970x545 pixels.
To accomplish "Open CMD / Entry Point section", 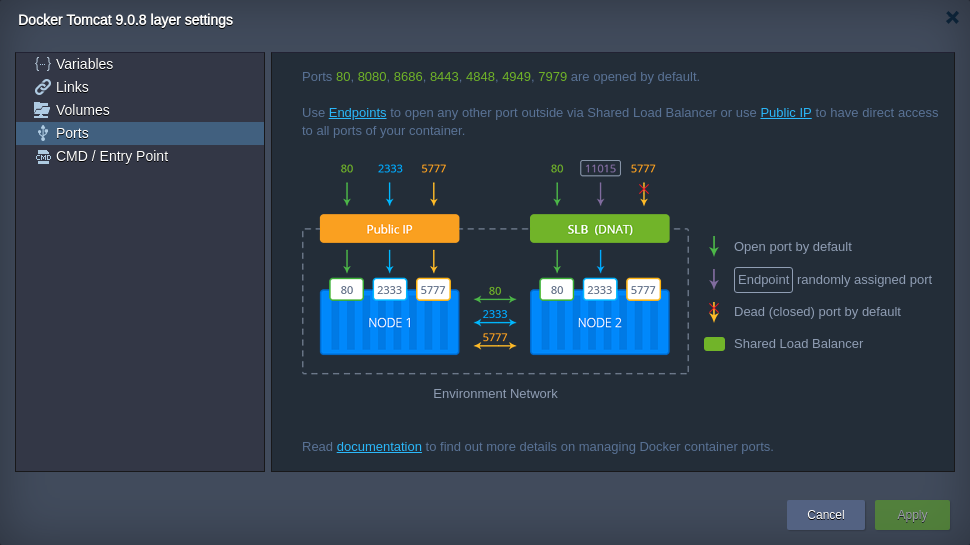I will (140, 157).
